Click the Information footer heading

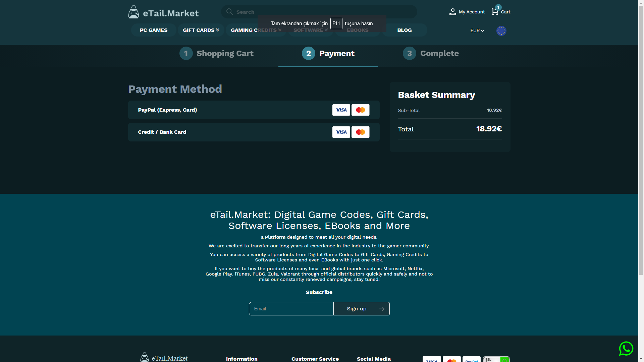click(x=242, y=359)
